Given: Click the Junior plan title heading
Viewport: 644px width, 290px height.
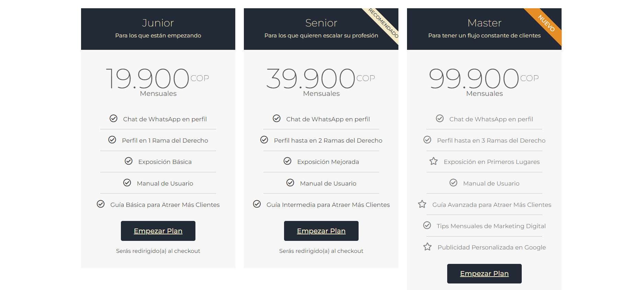Looking at the screenshot, I should (x=158, y=23).
